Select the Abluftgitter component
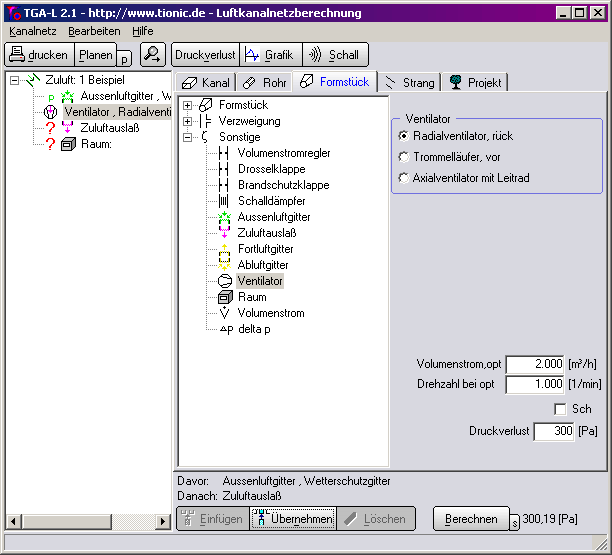The width and height of the screenshot is (612, 555). 260,265
